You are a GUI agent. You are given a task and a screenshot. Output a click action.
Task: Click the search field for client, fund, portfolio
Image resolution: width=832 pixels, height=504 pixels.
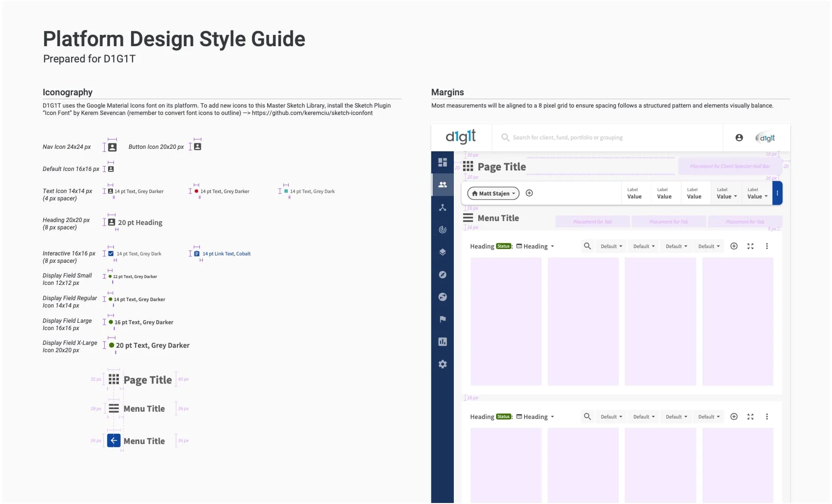(x=607, y=138)
